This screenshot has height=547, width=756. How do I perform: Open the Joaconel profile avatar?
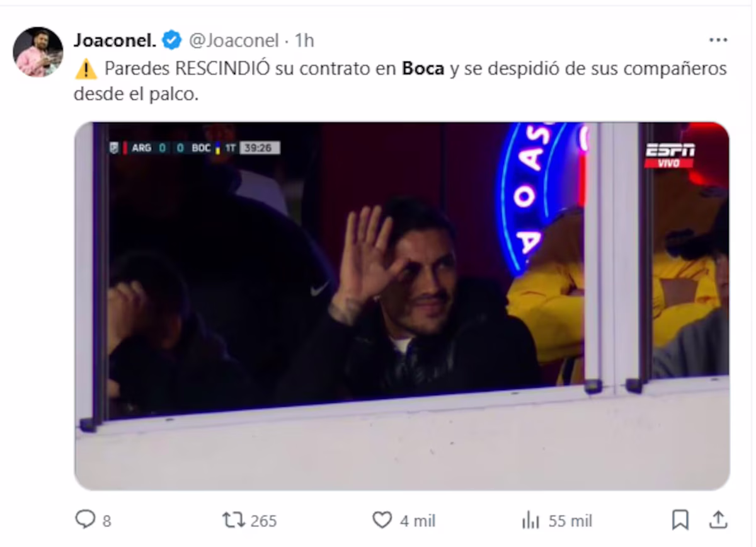[38, 52]
